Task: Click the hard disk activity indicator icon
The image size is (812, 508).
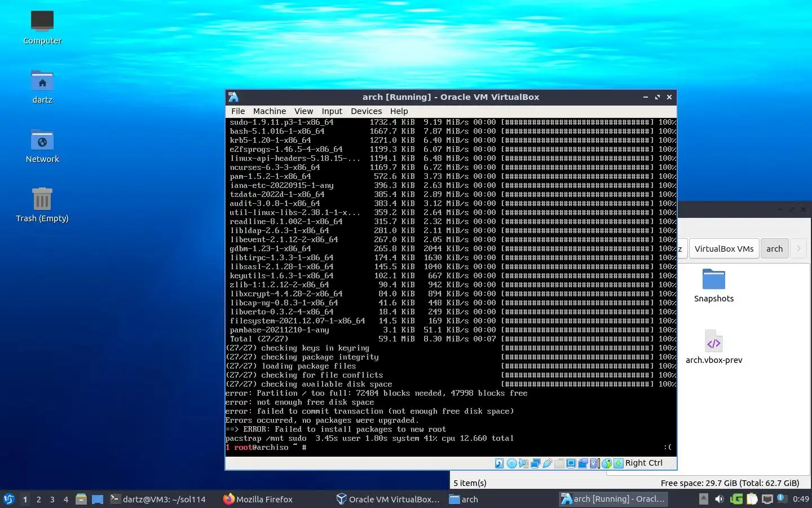Action: [x=499, y=463]
